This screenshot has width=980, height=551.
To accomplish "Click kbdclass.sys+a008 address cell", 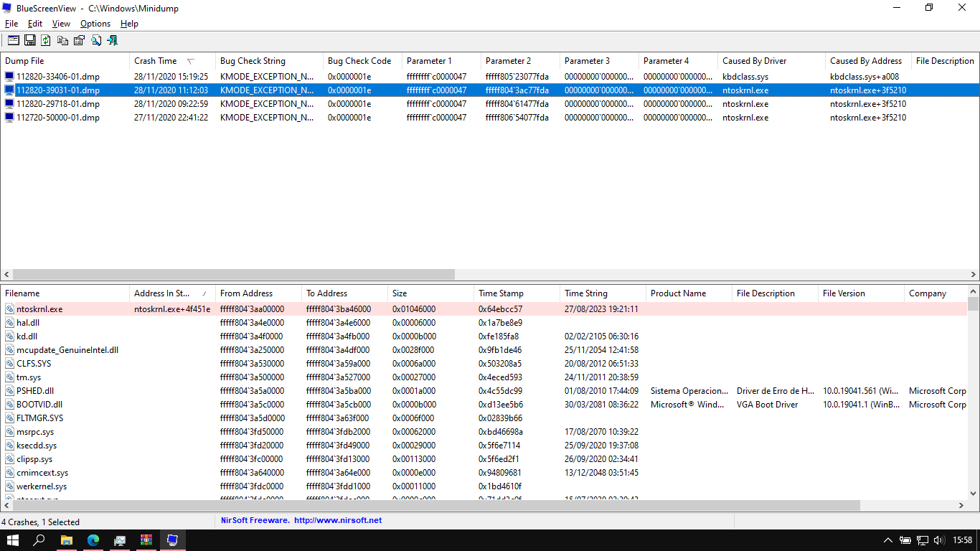I will [864, 76].
